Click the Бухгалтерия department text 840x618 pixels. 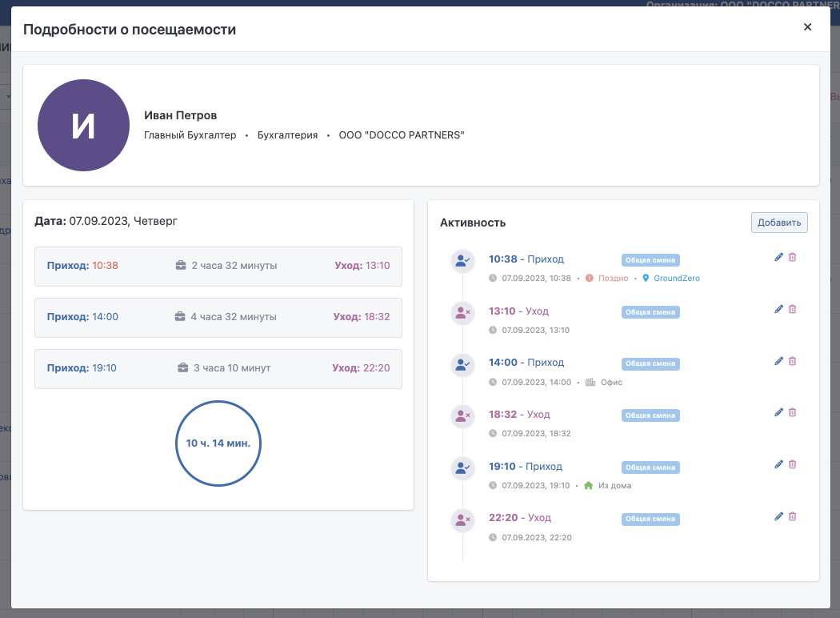click(x=288, y=135)
